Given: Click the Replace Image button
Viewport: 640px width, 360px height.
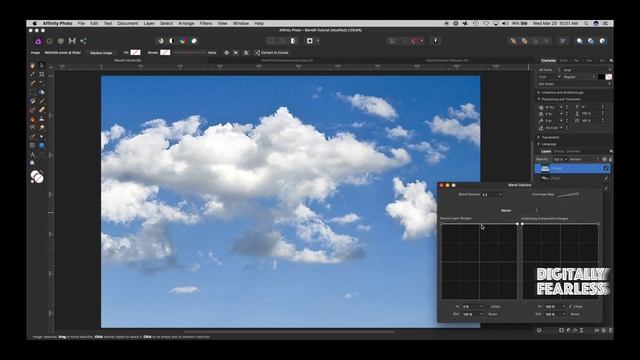Looking at the screenshot, I should [101, 53].
